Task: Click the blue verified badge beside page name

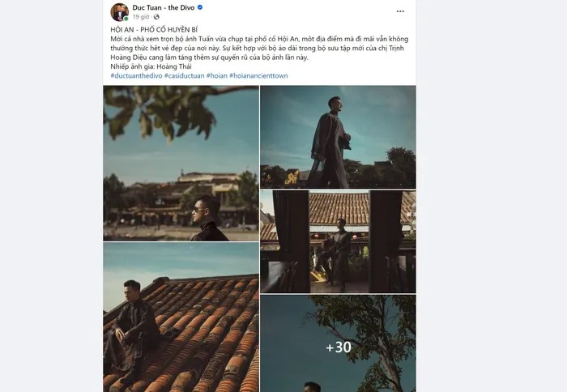Action: 200,7
